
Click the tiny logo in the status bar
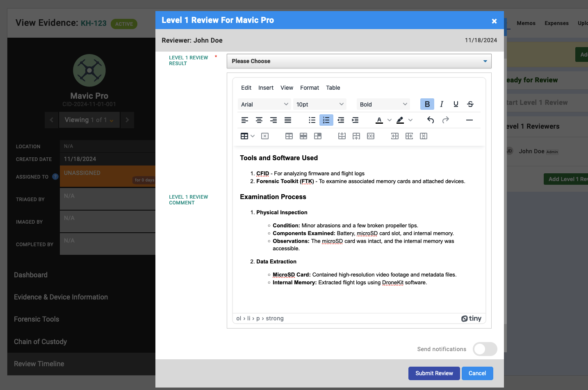pos(471,318)
